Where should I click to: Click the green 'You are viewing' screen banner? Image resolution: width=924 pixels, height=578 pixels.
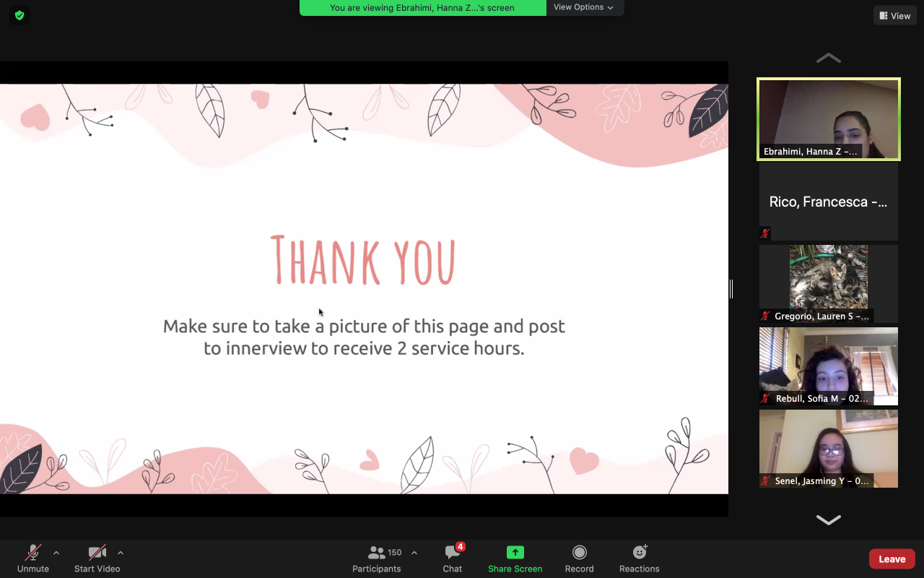(x=422, y=8)
